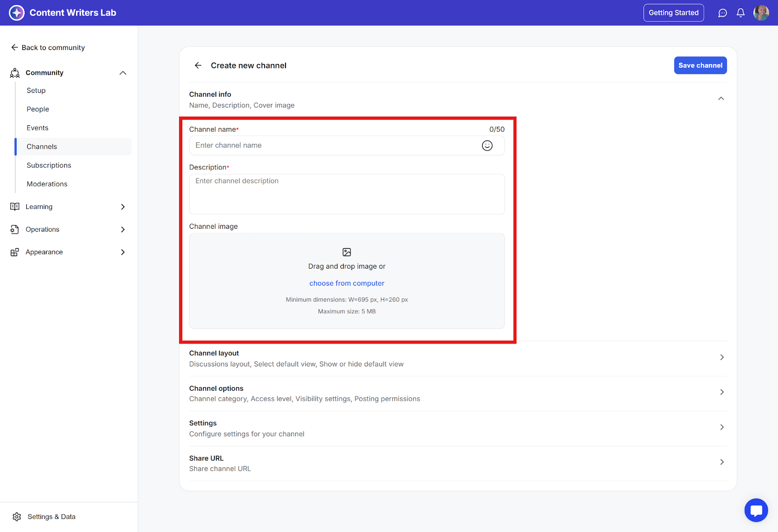
Task: Open the notifications bell
Action: tap(741, 13)
